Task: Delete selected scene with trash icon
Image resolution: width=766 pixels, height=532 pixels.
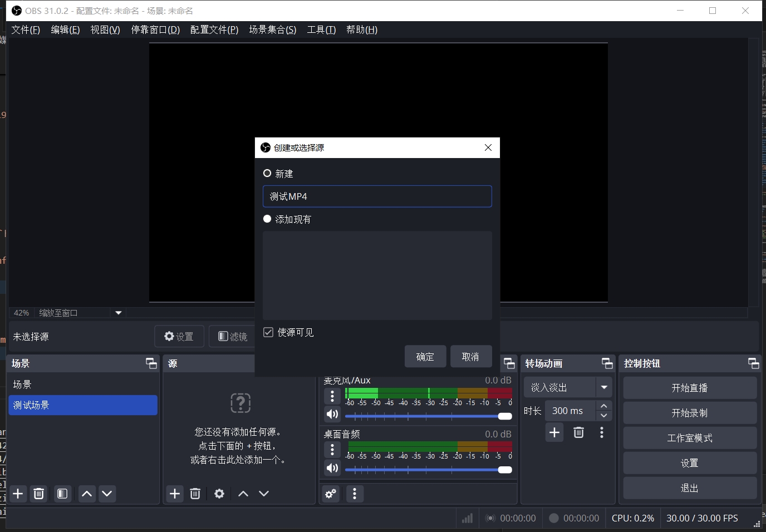Action: point(39,494)
